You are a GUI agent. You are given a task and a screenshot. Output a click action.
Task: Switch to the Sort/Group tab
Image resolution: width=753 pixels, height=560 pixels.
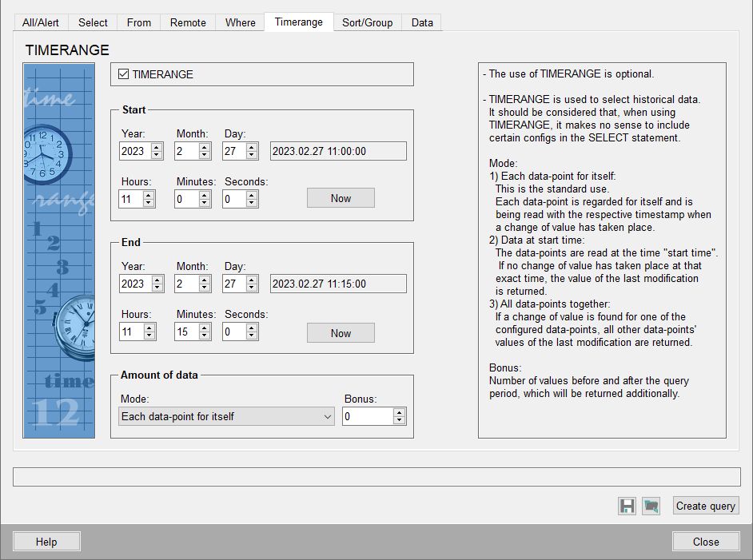[x=367, y=22]
